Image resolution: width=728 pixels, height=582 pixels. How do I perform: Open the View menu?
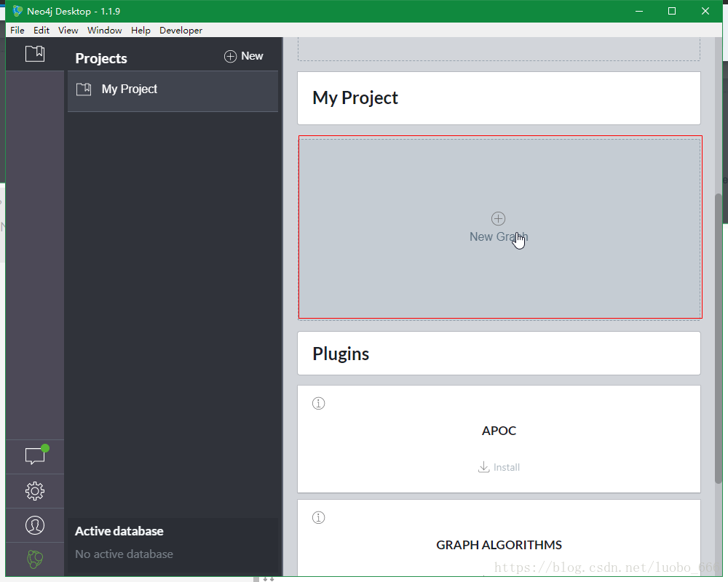pos(68,30)
